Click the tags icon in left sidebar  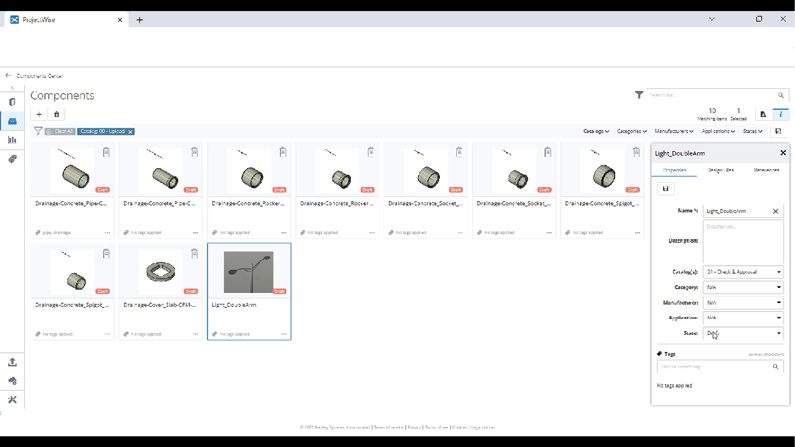click(x=12, y=159)
